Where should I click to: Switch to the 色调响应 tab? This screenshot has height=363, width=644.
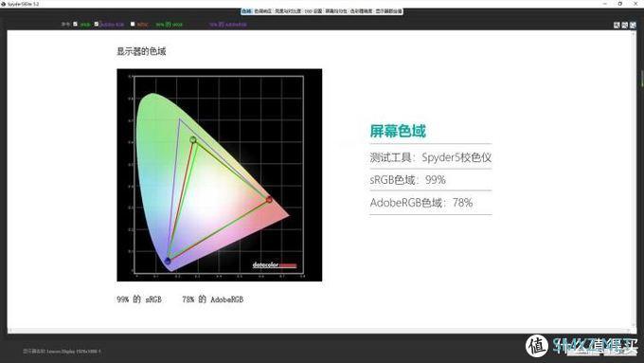[262, 11]
